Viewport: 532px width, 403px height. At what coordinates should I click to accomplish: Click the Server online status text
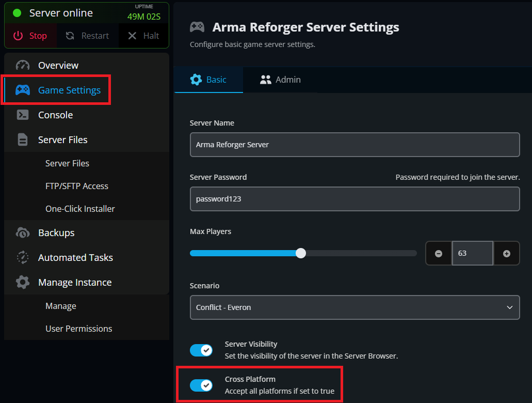(x=61, y=13)
